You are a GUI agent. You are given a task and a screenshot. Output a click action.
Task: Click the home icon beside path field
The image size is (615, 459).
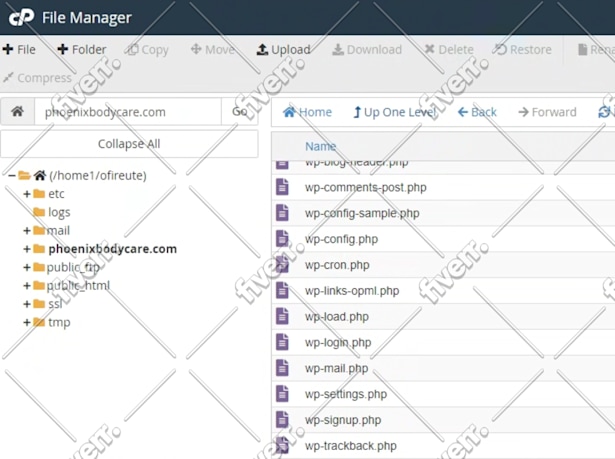tap(17, 112)
